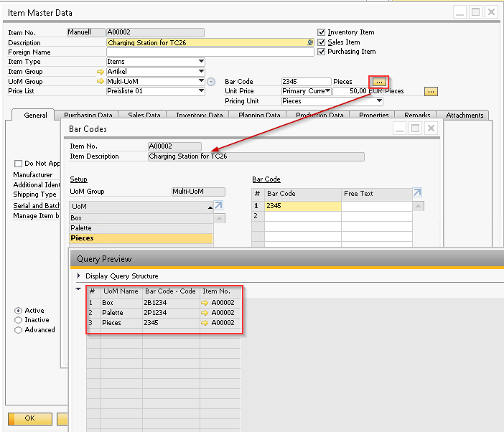The height and width of the screenshot is (432, 504).
Task: Uncheck the Inventory Item checkbox
Action: (322, 32)
